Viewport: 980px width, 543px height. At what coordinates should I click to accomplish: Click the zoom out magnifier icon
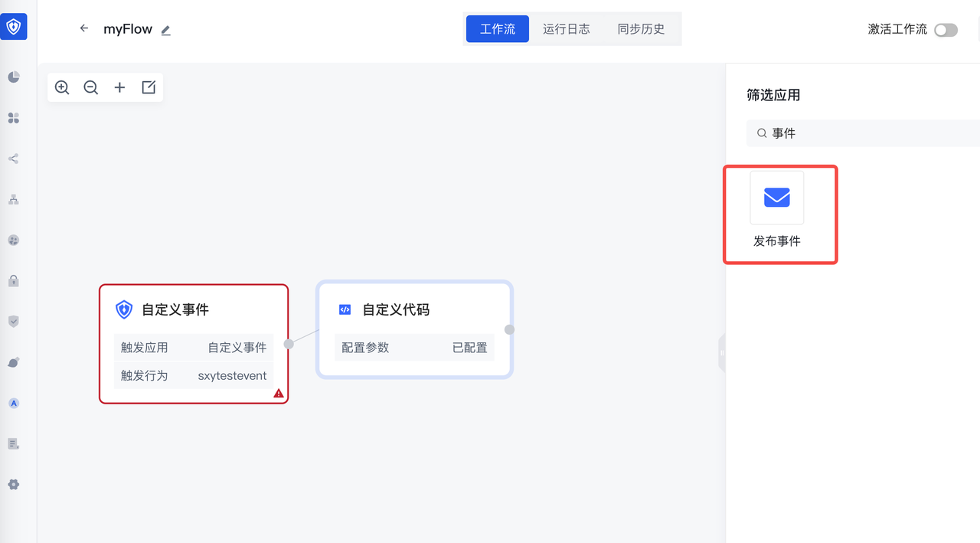(x=91, y=87)
